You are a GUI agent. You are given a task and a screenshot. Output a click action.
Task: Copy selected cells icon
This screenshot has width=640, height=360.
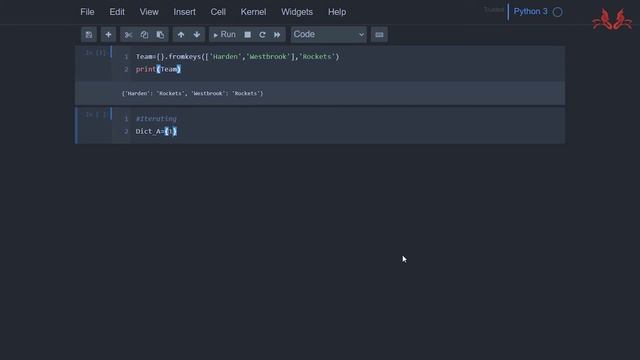pos(144,35)
